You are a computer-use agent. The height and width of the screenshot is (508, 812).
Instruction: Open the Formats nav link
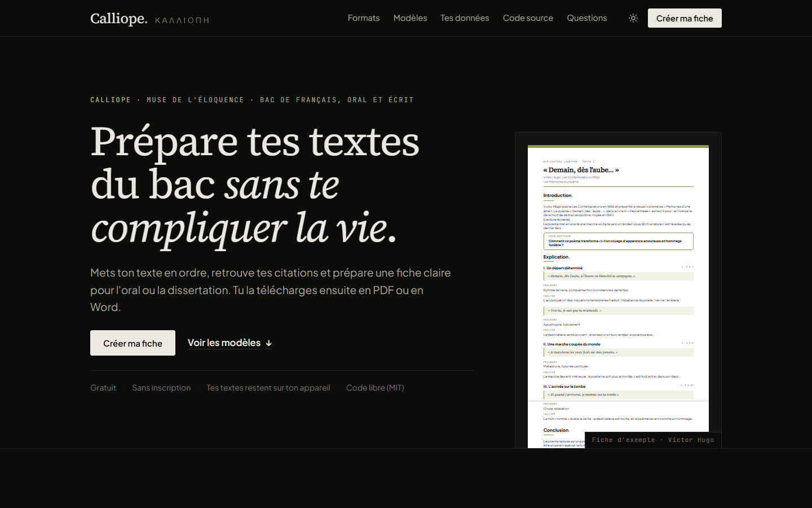(364, 18)
